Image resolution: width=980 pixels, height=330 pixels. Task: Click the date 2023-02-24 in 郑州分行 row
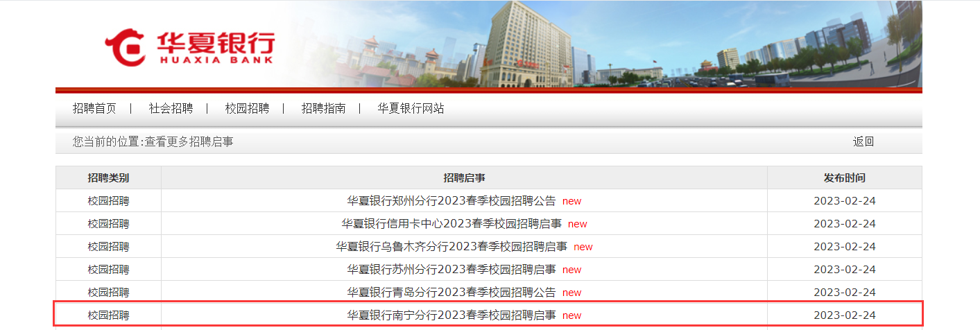point(845,201)
